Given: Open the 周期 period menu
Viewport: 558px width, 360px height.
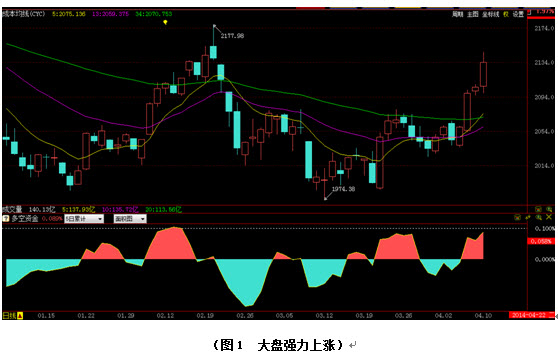Looking at the screenshot, I should pyautogui.click(x=458, y=14).
